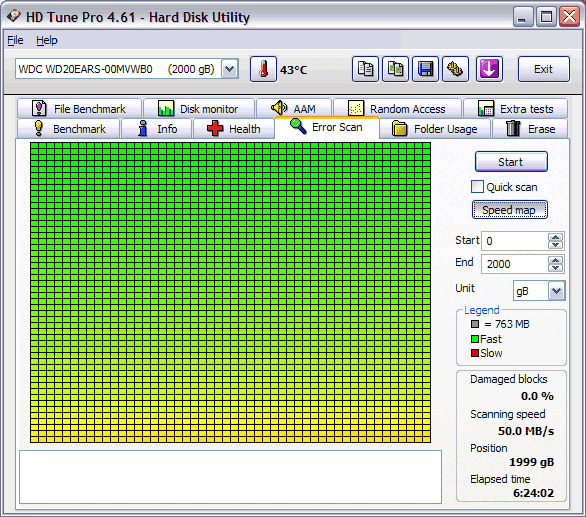This screenshot has height=517, width=586.
Task: Switch to the Benchmark tab
Action: pos(69,129)
